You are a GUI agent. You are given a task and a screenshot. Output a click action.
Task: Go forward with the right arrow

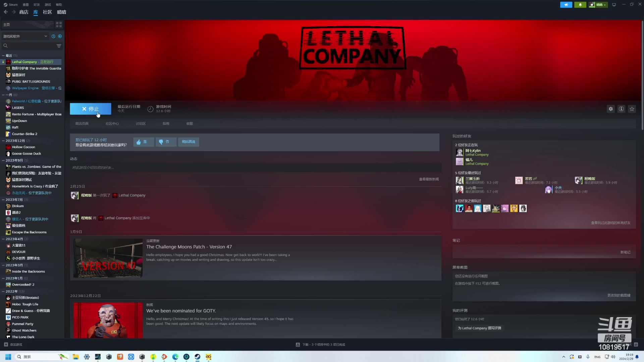[14, 12]
